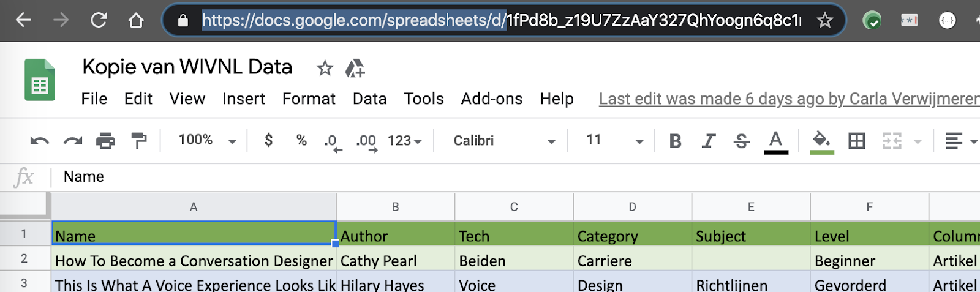This screenshot has height=292, width=980.
Task: Open the Calibri font dropdown
Action: 504,141
